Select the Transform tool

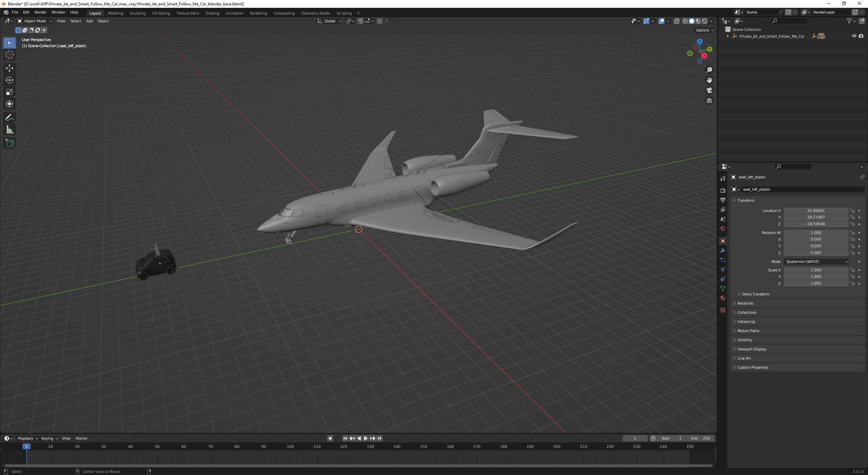[x=9, y=104]
